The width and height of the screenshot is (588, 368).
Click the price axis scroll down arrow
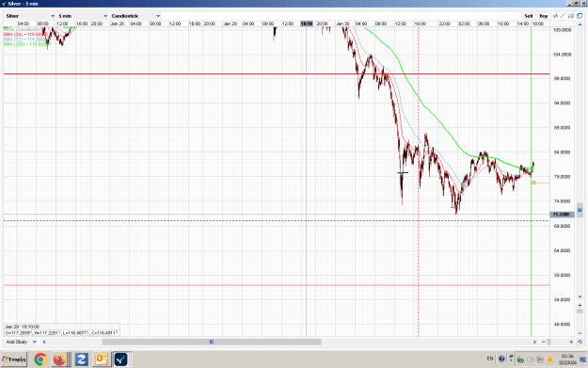(x=580, y=297)
